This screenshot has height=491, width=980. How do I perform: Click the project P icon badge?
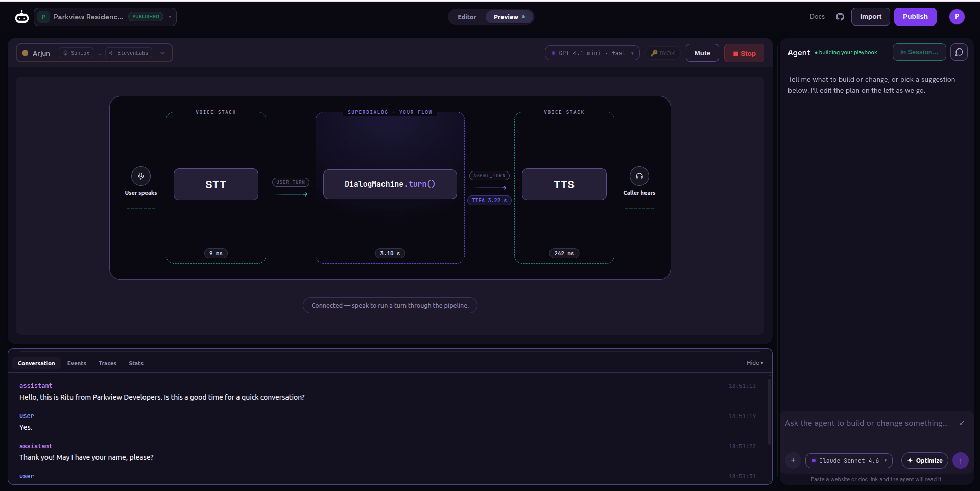(x=43, y=17)
